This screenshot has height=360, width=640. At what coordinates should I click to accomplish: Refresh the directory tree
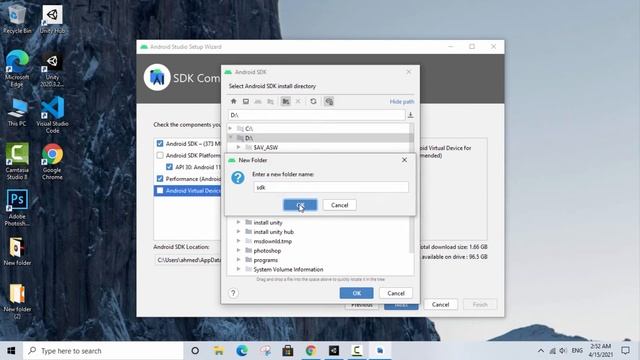(313, 101)
